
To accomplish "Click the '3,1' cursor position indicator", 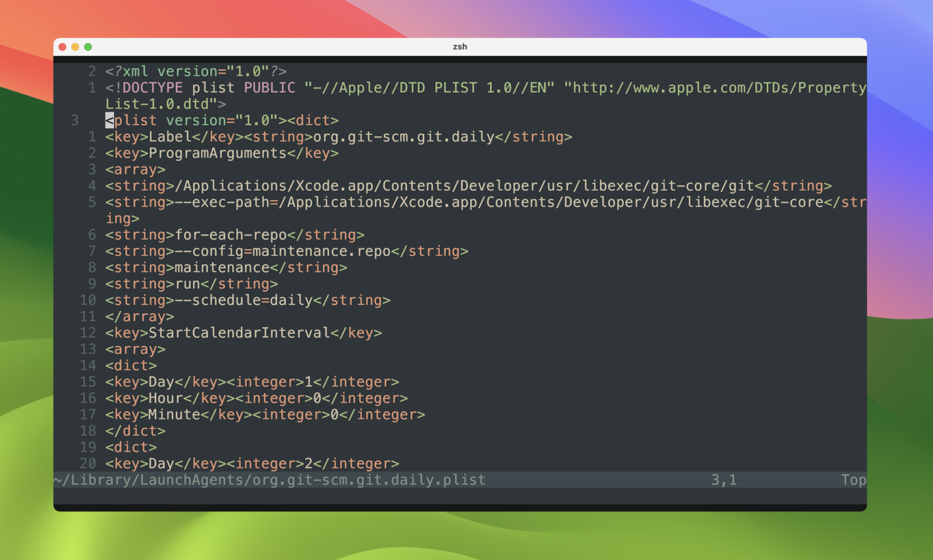I will tap(724, 480).
